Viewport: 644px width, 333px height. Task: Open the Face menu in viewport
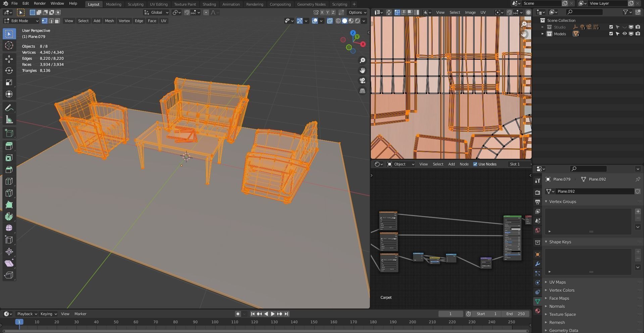[x=152, y=21]
